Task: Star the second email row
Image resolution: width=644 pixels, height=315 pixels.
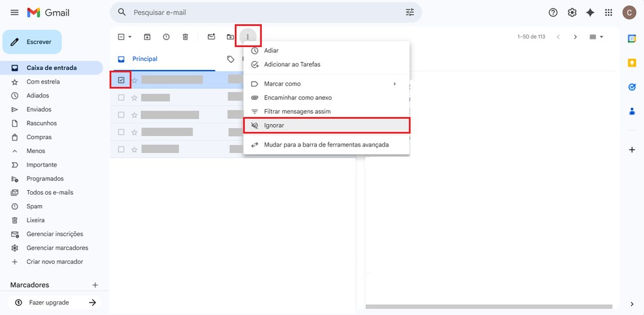Action: point(134,97)
